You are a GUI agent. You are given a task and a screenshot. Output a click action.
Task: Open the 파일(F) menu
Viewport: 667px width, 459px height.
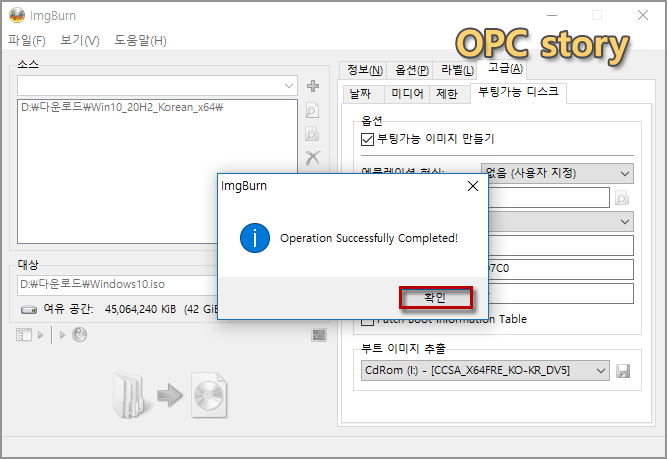pyautogui.click(x=27, y=40)
